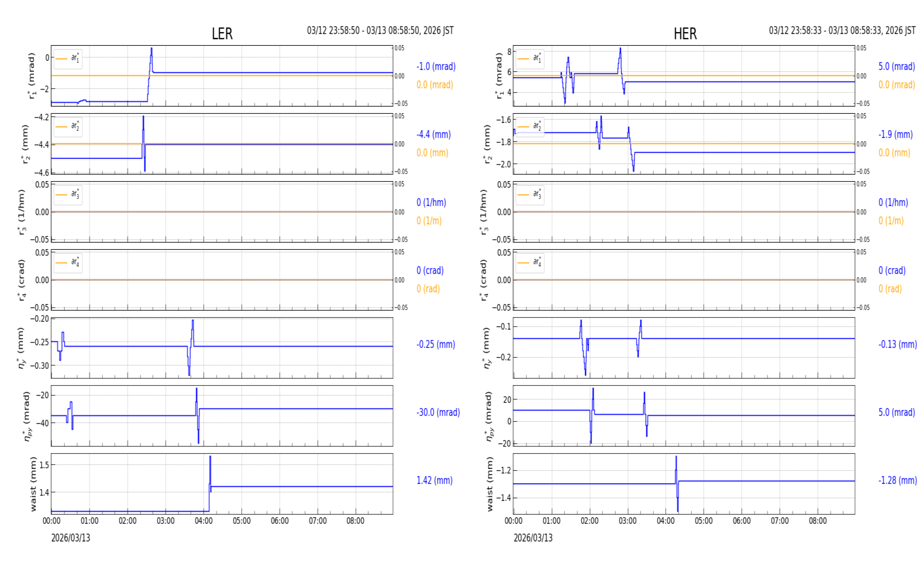
Task: Select the HER y-axis label "r4* (crad)"
Action: pyautogui.click(x=484, y=280)
